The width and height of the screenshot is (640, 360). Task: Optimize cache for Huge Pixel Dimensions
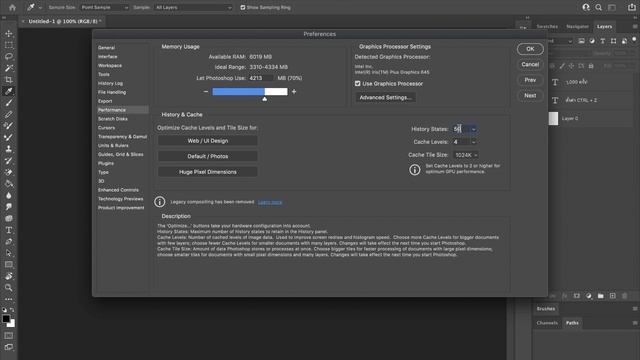[208, 172]
